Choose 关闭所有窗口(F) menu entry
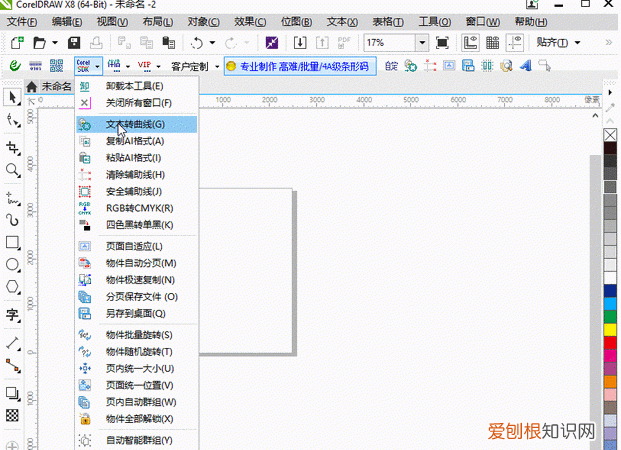 coord(137,103)
